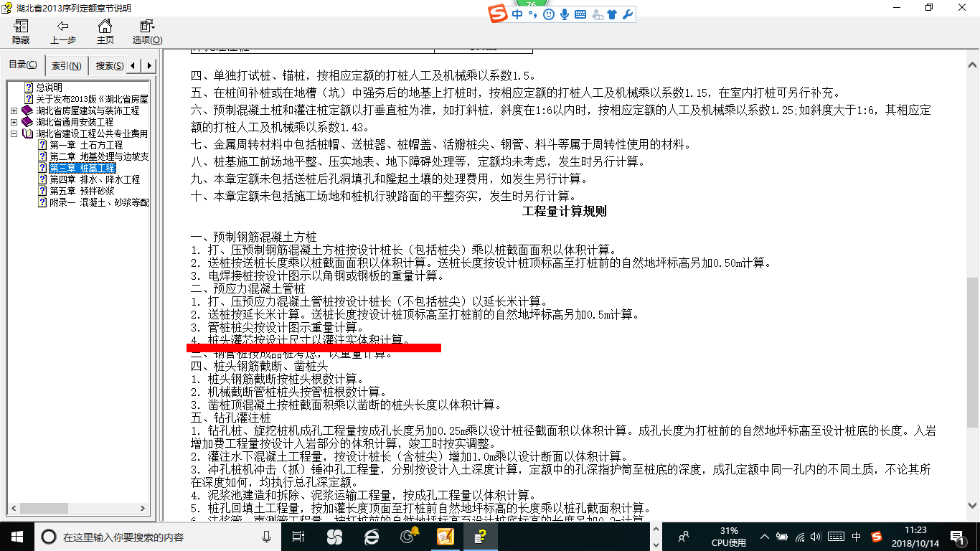Viewport: 980px width, 551px height.
Task: Toggle Sogou 中 Chinese/English input mode
Action: 517,14
